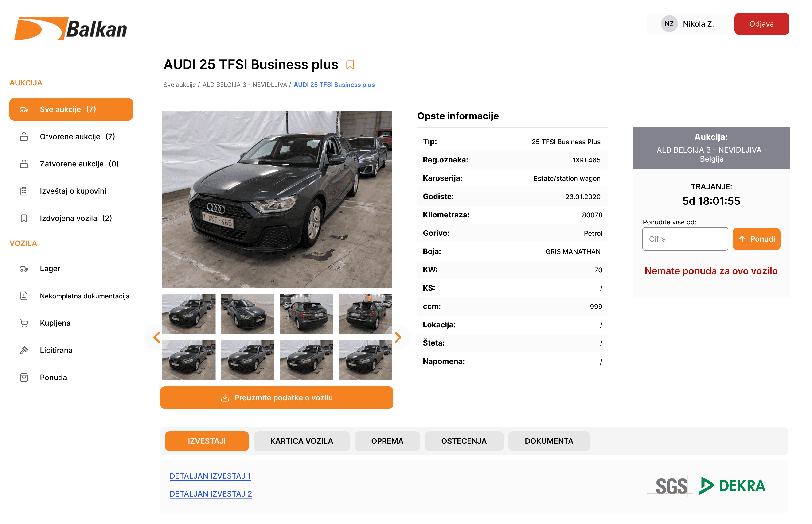The height and width of the screenshot is (524, 812).
Task: Click the NZ user avatar
Action: 669,24
